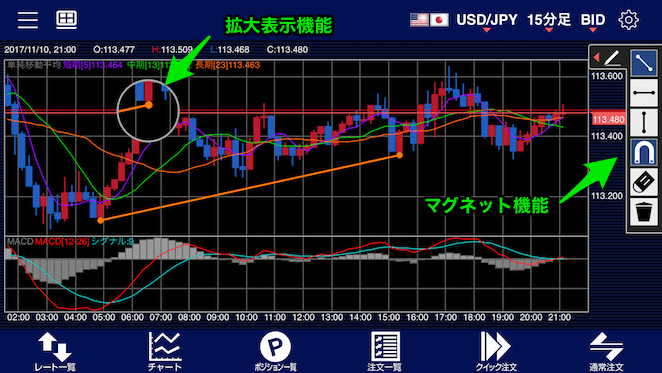
Task: Go to レート一覧 tab
Action: point(55,352)
